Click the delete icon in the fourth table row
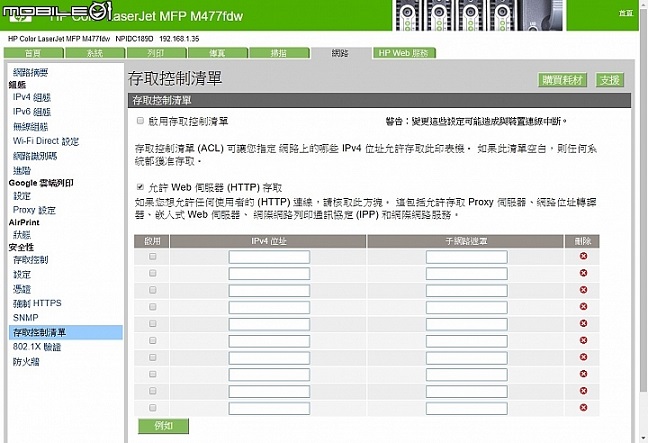This screenshot has width=648, height=443. point(583,307)
